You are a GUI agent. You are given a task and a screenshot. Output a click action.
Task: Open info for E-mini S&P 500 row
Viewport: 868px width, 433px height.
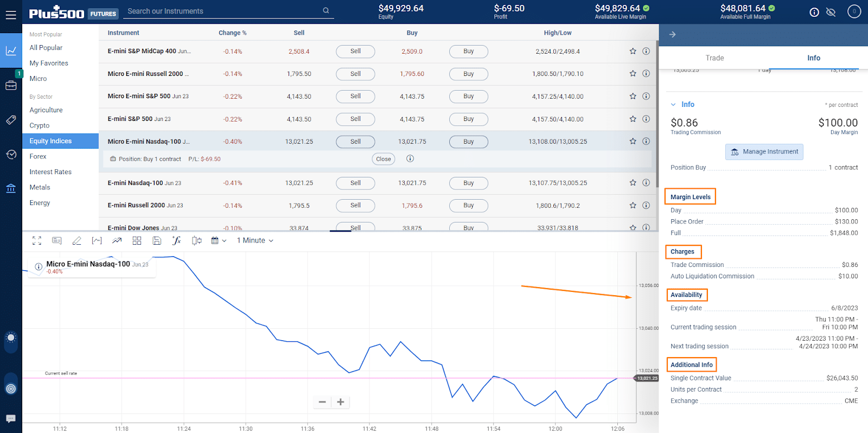[x=646, y=119]
